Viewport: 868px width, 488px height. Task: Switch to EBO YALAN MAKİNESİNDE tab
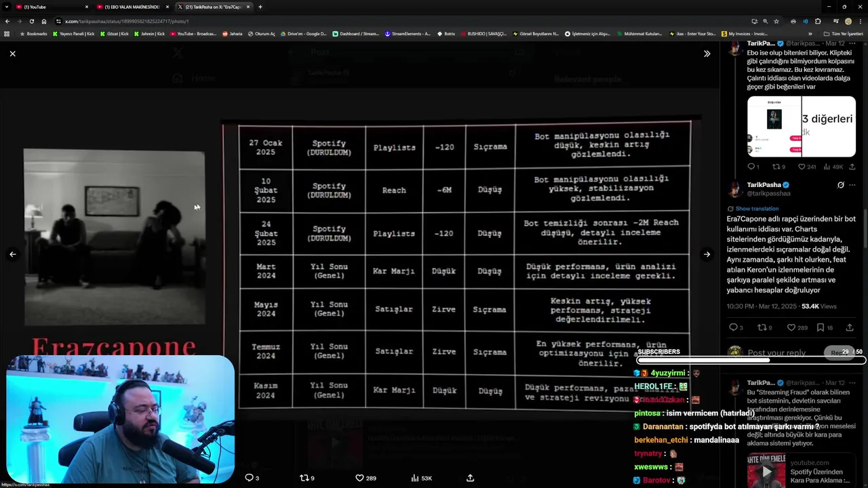point(132,7)
